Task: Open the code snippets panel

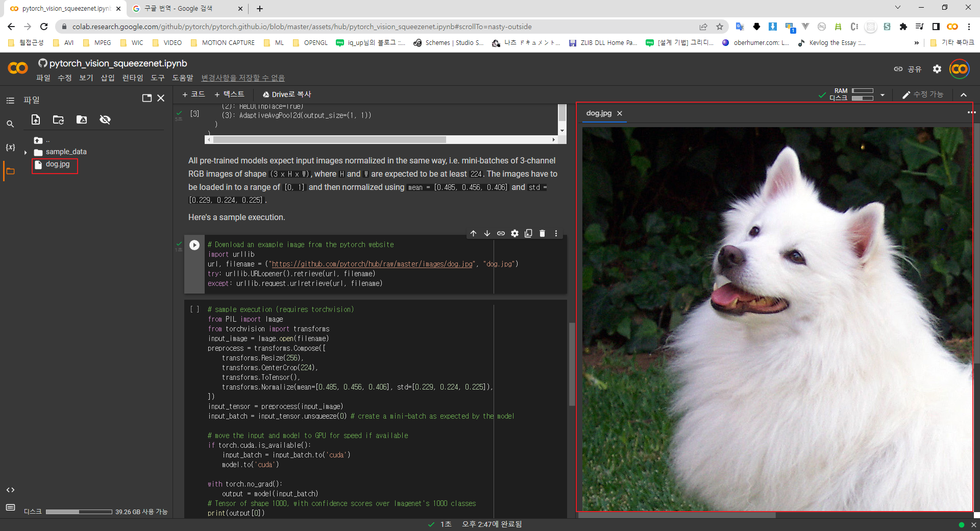Action: [10, 490]
